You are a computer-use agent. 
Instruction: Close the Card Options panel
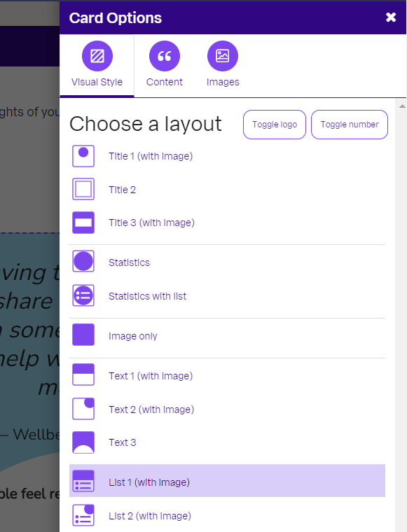coord(391,17)
